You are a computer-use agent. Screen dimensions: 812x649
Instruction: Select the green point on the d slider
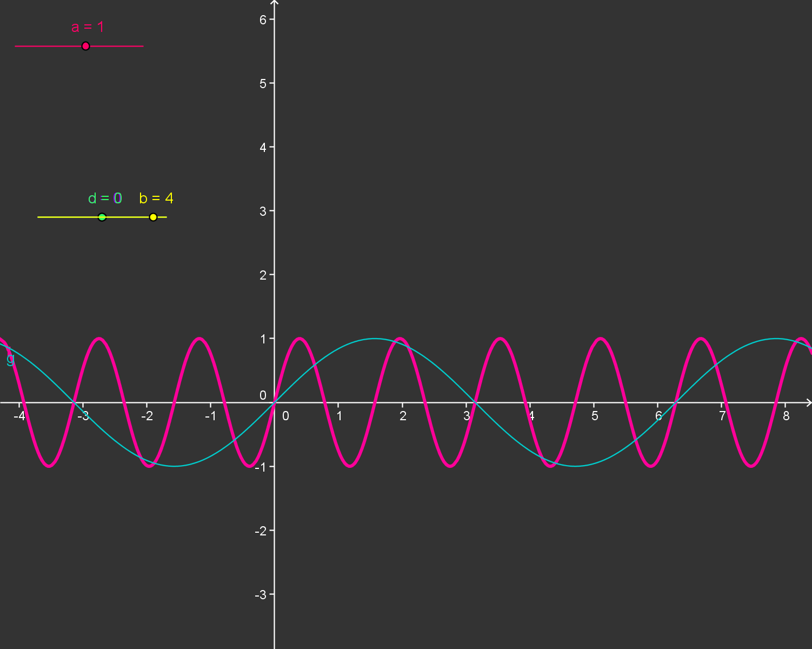102,216
